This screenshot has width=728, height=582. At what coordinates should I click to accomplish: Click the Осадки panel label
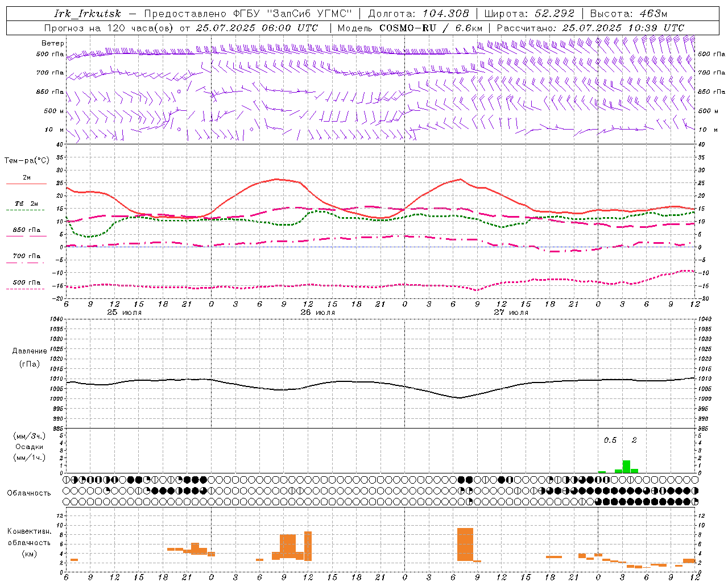[30, 447]
